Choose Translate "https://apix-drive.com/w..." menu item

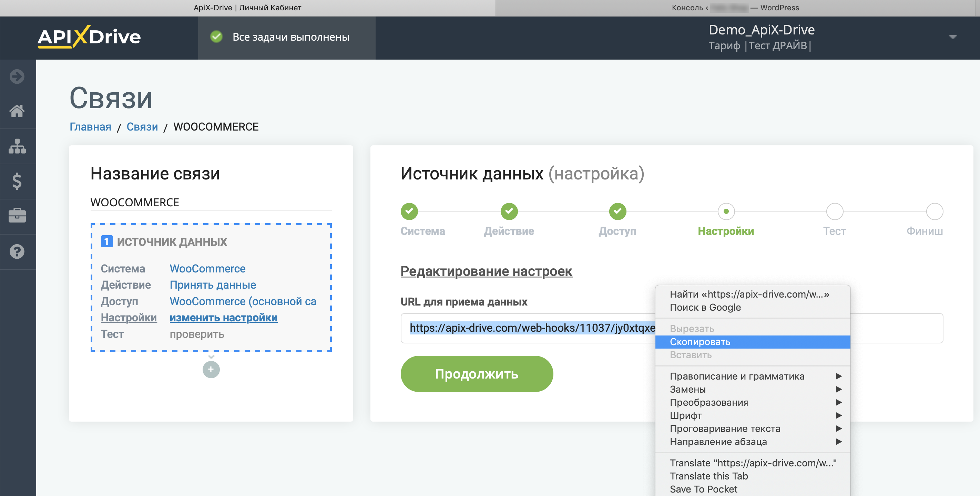pos(753,463)
